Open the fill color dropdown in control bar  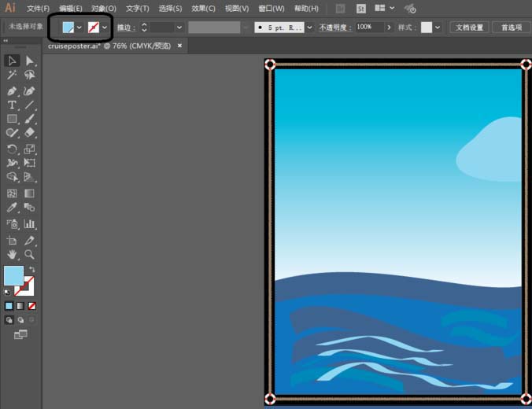tap(79, 28)
